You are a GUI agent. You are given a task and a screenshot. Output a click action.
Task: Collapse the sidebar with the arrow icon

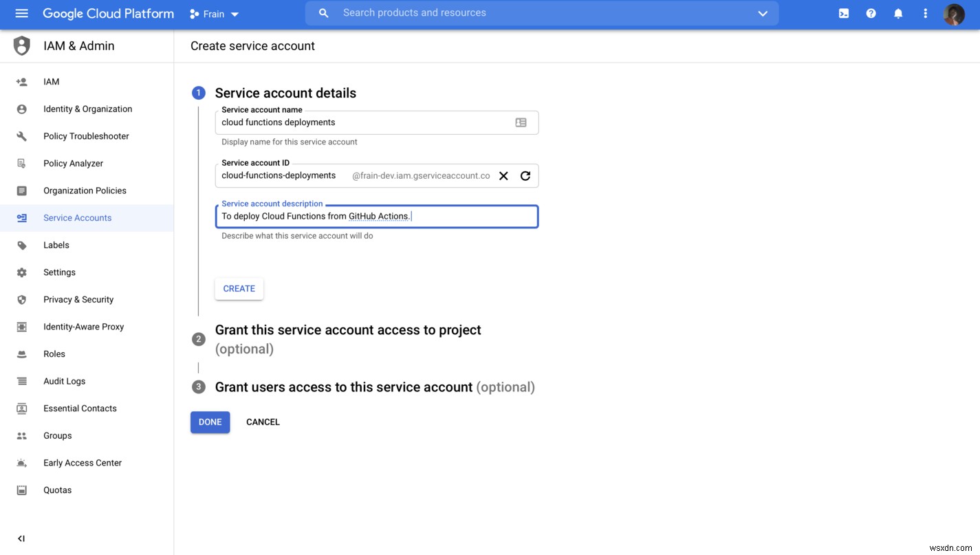(21, 538)
